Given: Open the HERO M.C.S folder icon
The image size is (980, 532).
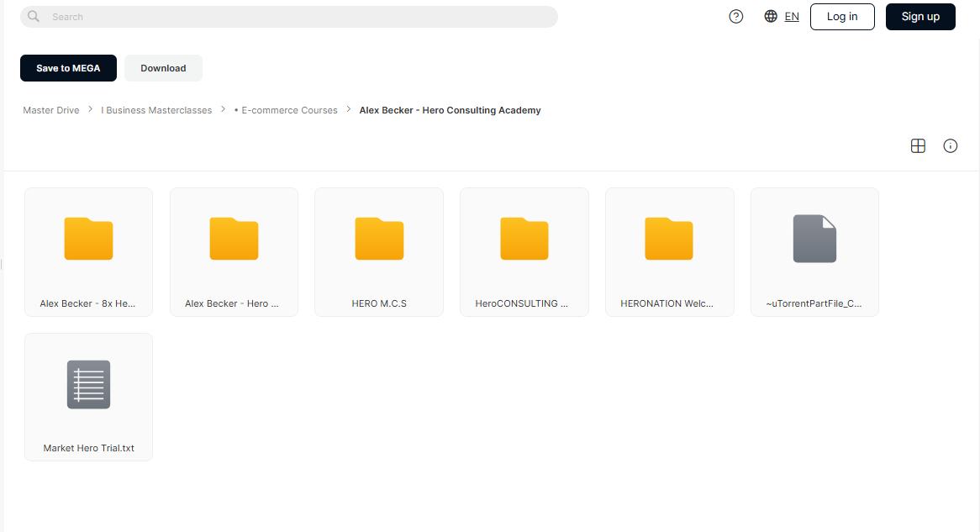Looking at the screenshot, I should click(379, 239).
